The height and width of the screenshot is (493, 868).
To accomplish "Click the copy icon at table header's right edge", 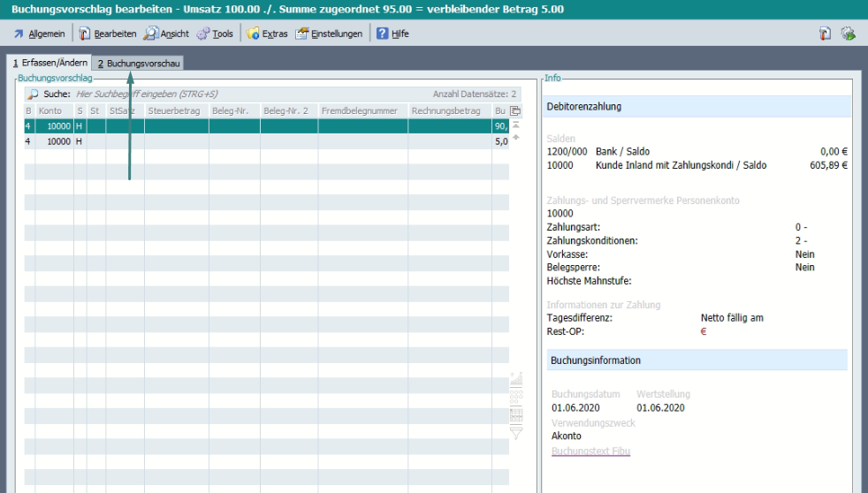I will (x=515, y=111).
